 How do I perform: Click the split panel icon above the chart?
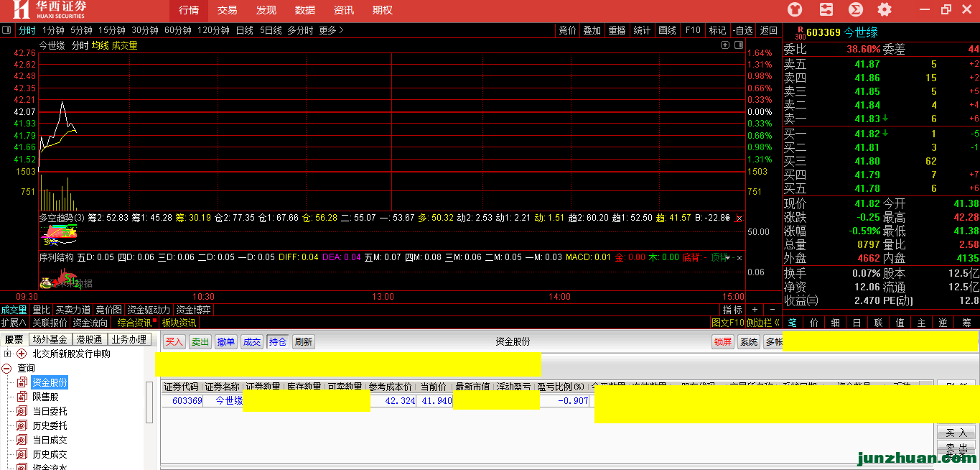click(738, 45)
